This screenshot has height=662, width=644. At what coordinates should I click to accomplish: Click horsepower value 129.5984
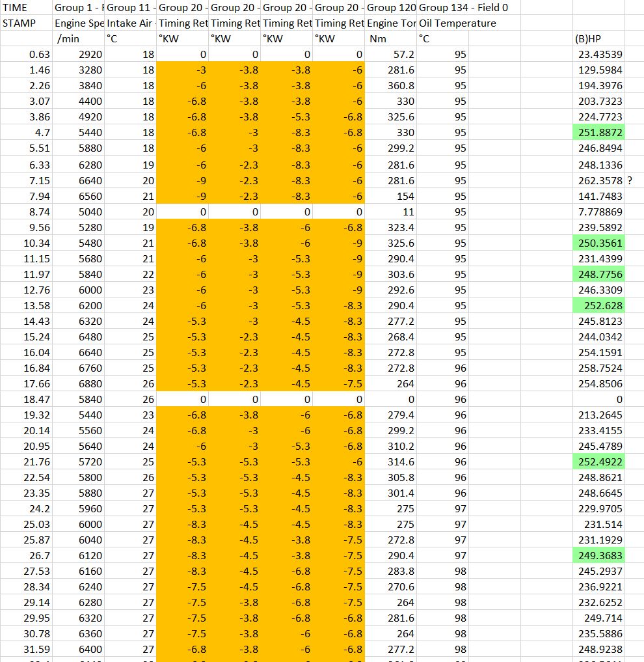click(598, 70)
